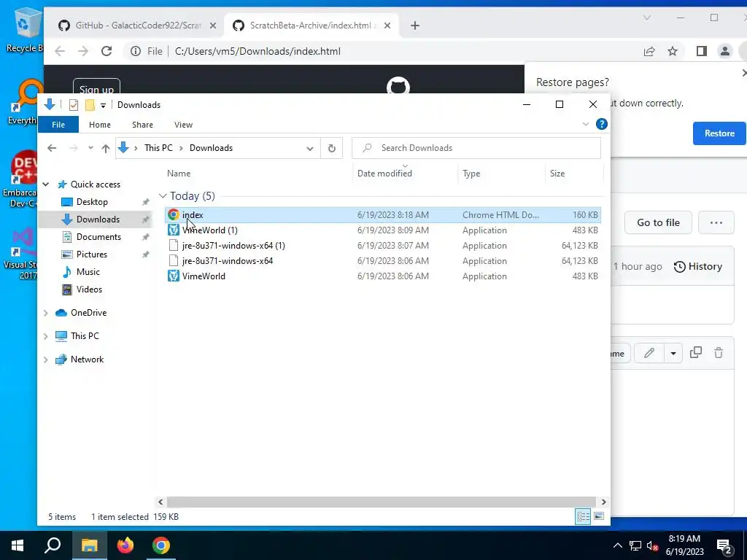Screen dimensions: 747x560
Task: Select Desktop in Quick access
Action: [92, 202]
